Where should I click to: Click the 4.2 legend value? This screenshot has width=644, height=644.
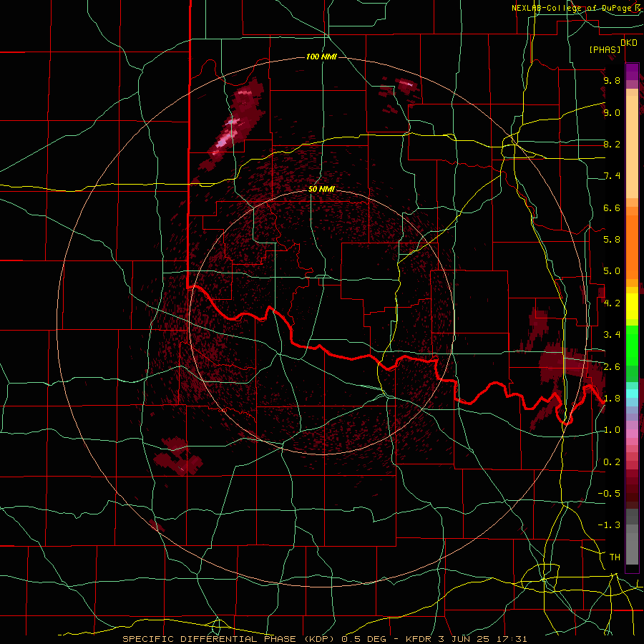(612, 303)
